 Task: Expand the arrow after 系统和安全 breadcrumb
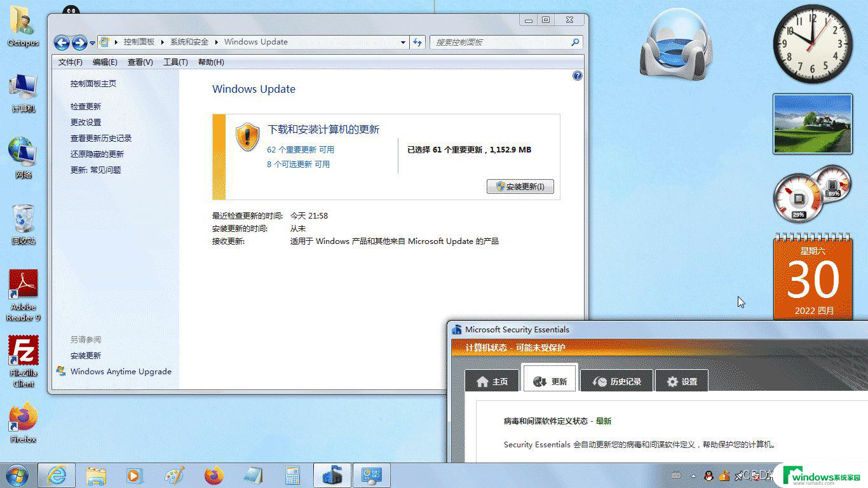point(217,42)
